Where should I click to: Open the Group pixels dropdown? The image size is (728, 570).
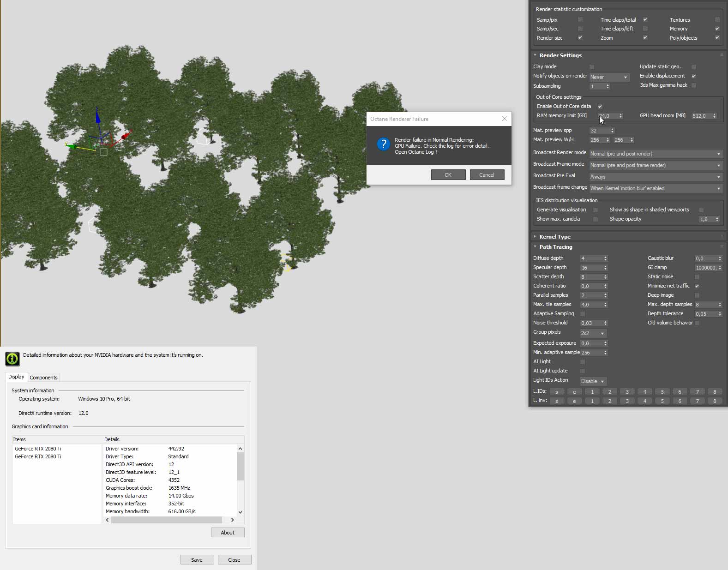593,333
